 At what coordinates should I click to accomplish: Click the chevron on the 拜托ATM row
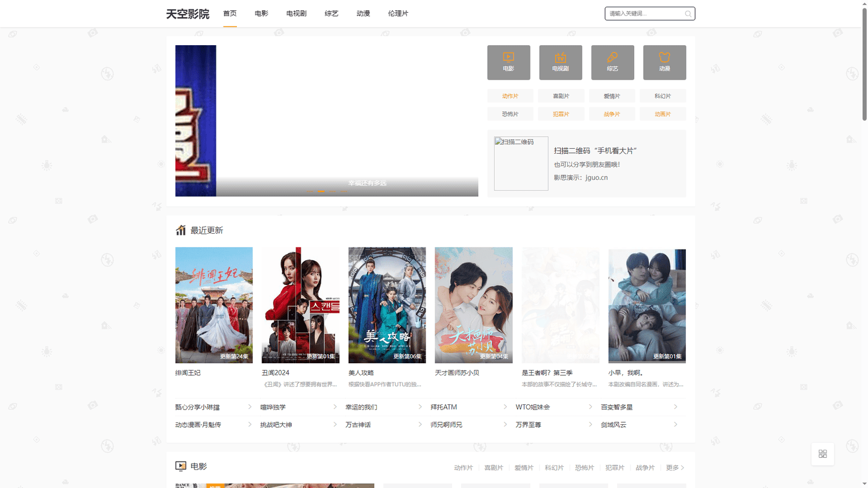coord(505,407)
